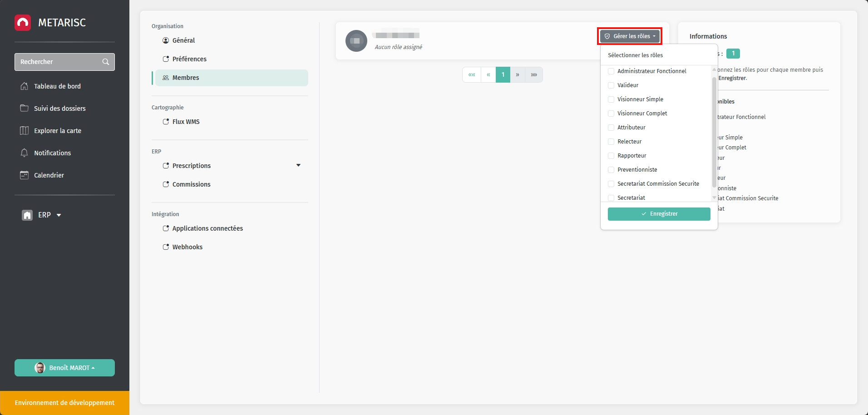Click the 'Aucun rôle assigné' text
The height and width of the screenshot is (415, 868).
pyautogui.click(x=399, y=47)
